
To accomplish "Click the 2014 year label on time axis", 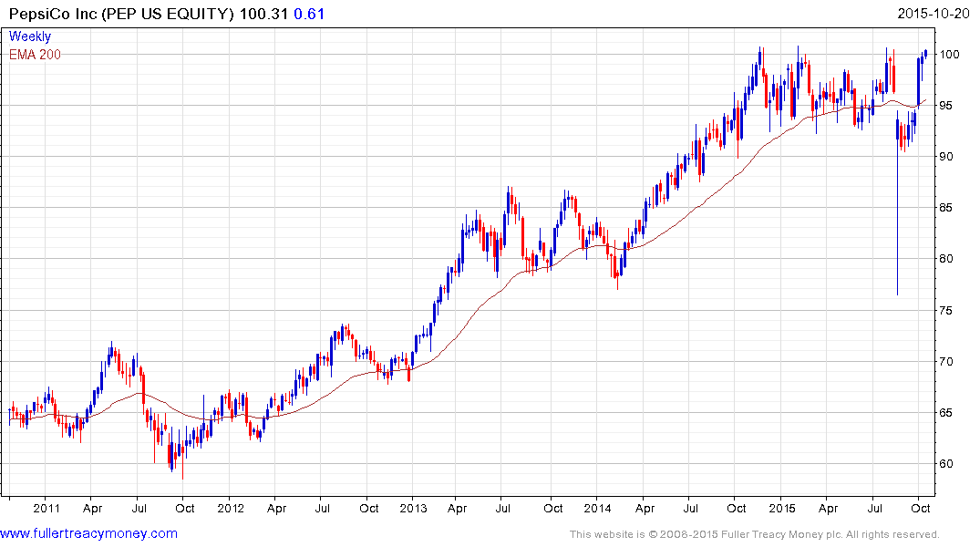I will [597, 508].
